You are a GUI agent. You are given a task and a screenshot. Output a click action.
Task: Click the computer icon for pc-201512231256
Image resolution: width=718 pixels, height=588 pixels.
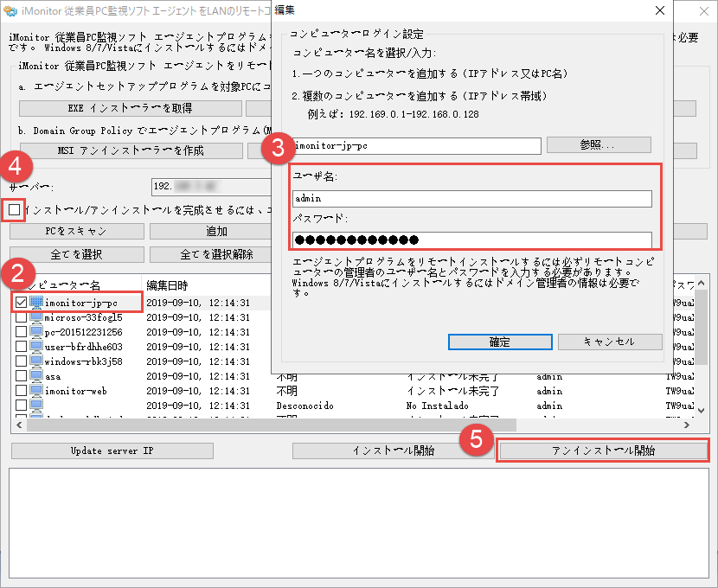36,331
